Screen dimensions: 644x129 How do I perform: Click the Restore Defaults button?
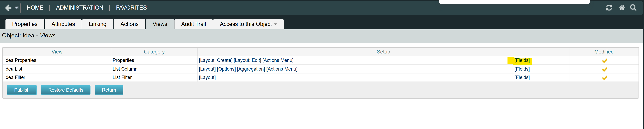66,90
